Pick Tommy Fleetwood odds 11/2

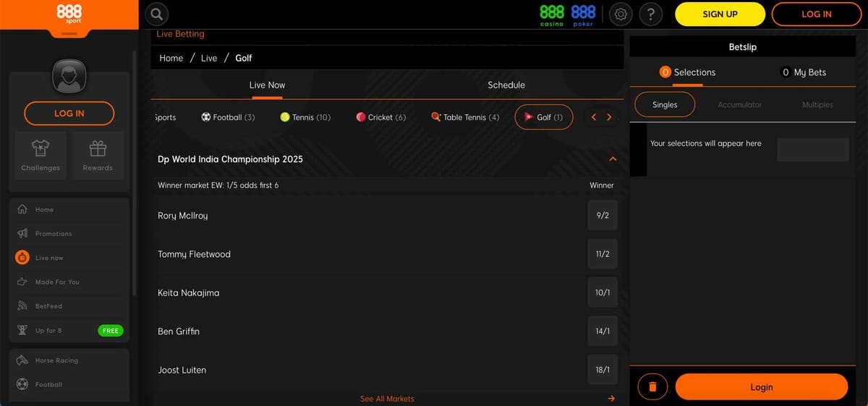pyautogui.click(x=603, y=254)
